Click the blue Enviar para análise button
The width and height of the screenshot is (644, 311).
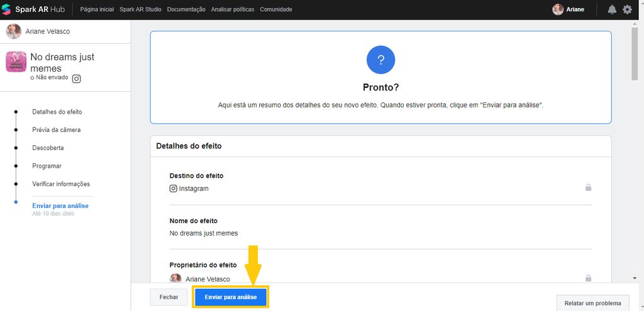click(231, 297)
